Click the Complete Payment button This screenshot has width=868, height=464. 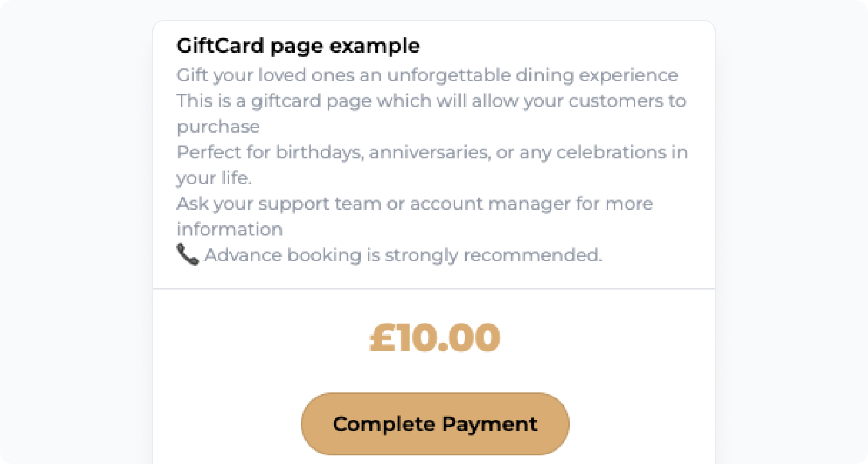435,424
